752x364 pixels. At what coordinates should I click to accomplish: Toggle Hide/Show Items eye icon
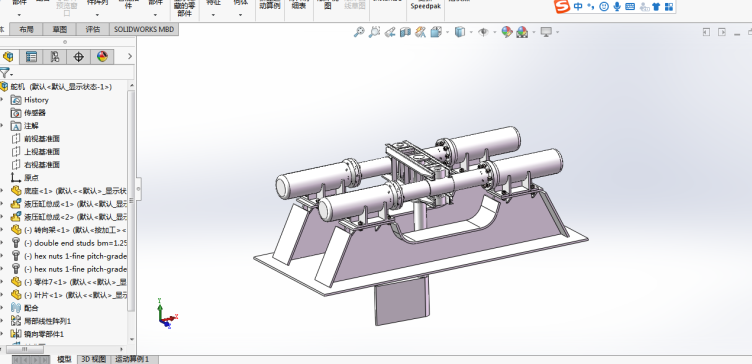point(483,32)
